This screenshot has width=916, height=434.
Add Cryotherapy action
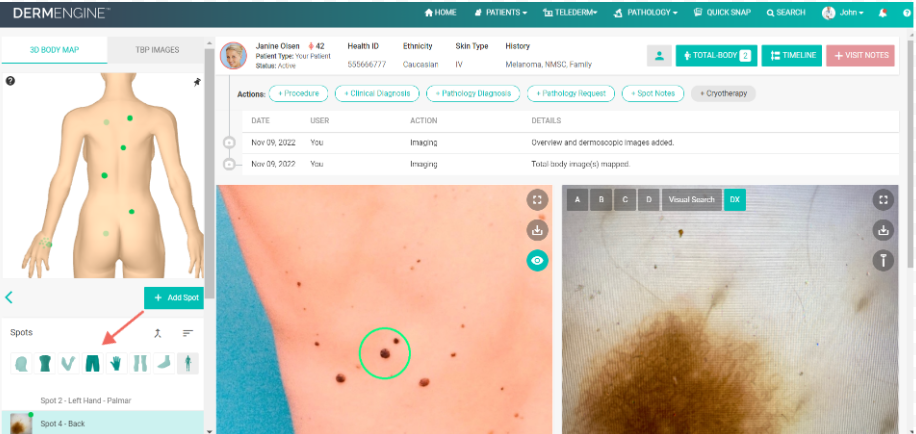723,93
